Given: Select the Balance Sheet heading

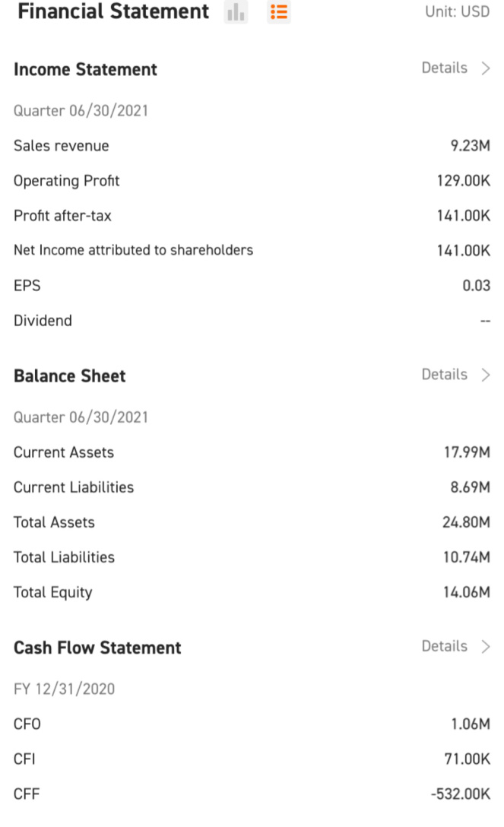Looking at the screenshot, I should coord(70,375).
